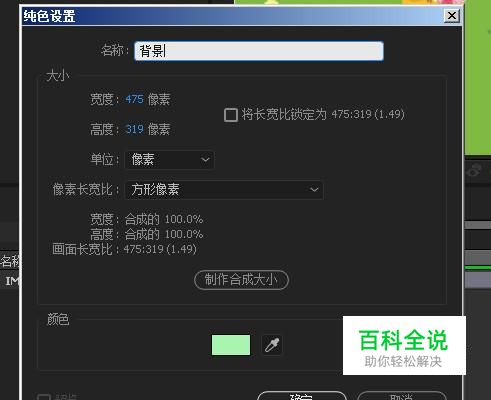
Task: Open the 单位 unit dropdown
Action: [x=170, y=160]
